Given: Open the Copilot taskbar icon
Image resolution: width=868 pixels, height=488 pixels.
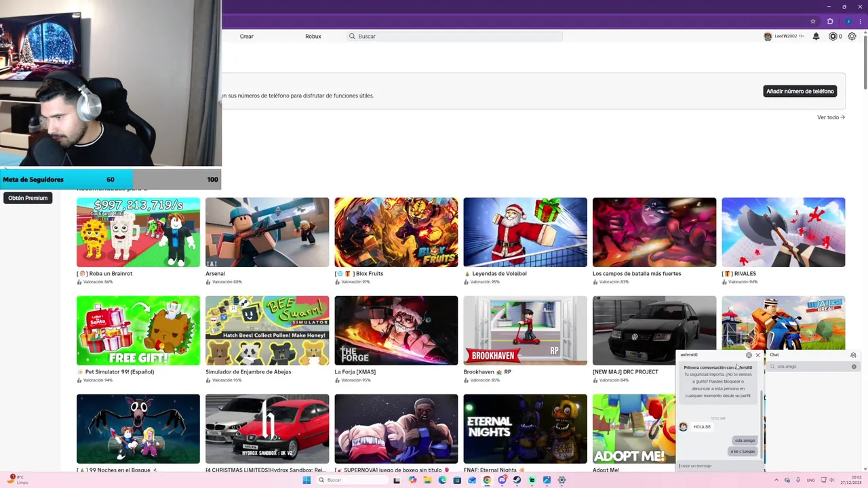Looking at the screenshot, I should (412, 480).
